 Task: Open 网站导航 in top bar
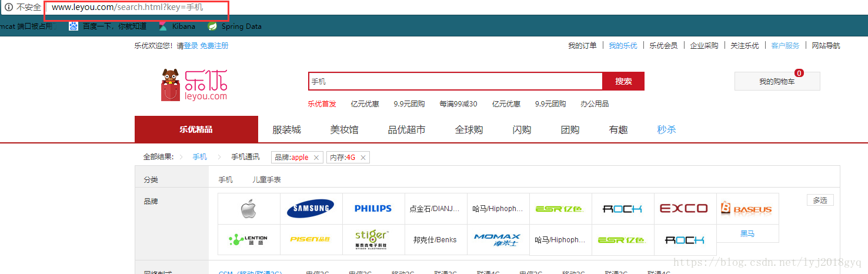(x=826, y=46)
